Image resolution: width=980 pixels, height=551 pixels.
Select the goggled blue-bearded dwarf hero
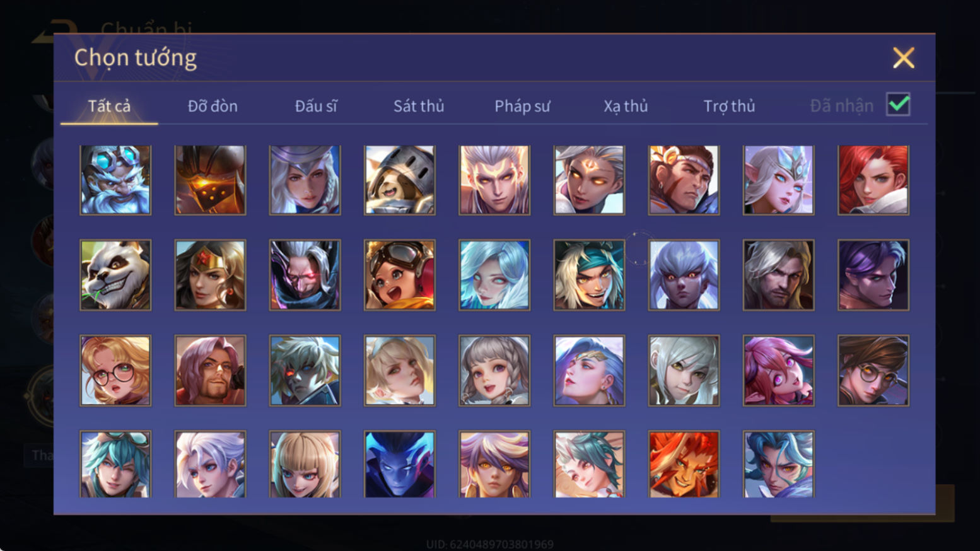(115, 180)
